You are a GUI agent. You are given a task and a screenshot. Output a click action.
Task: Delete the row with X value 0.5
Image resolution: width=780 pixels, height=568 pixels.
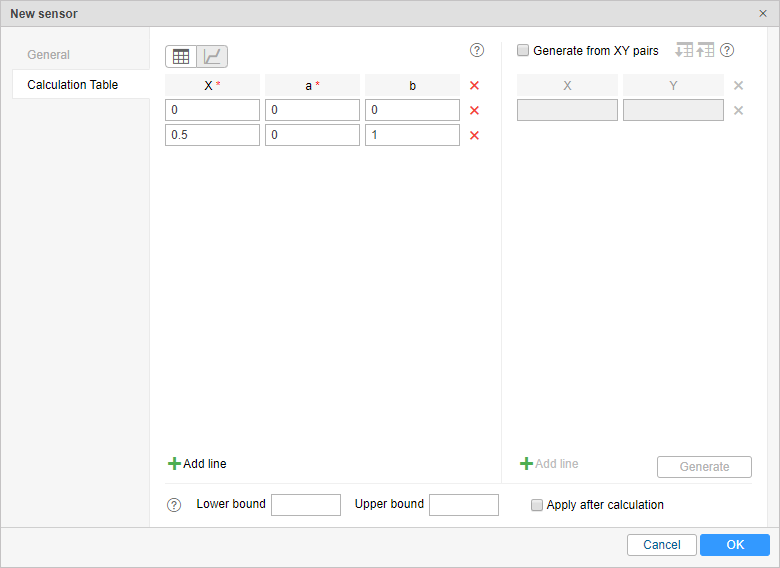475,135
